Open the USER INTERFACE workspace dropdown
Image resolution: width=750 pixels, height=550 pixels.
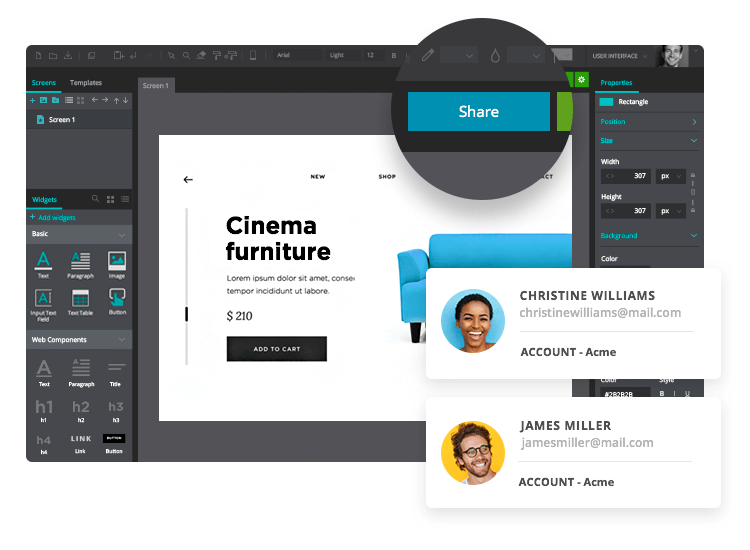pos(619,56)
